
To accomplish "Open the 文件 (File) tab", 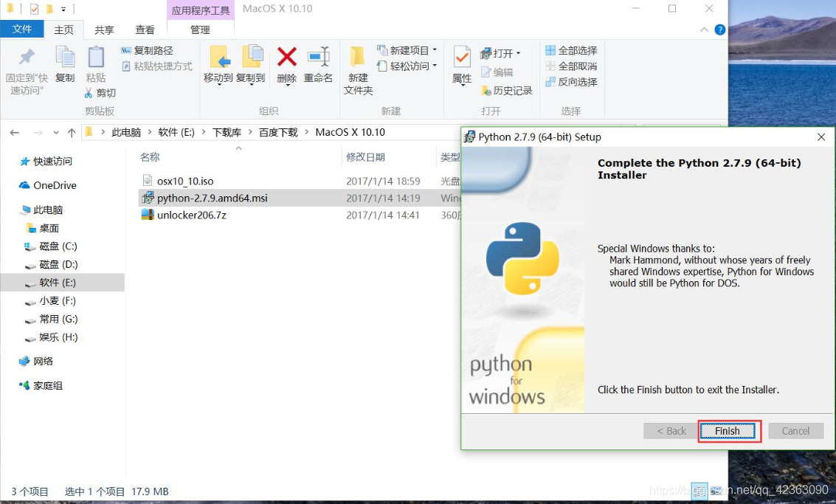I will point(22,29).
